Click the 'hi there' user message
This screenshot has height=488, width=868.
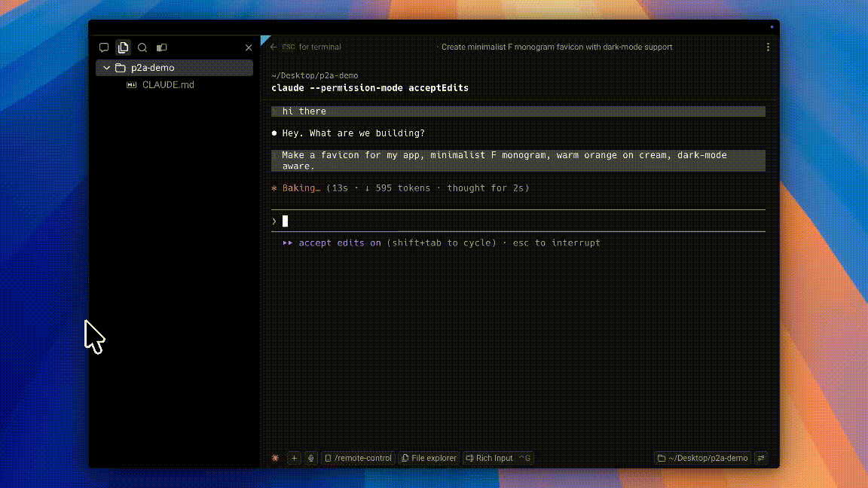518,111
